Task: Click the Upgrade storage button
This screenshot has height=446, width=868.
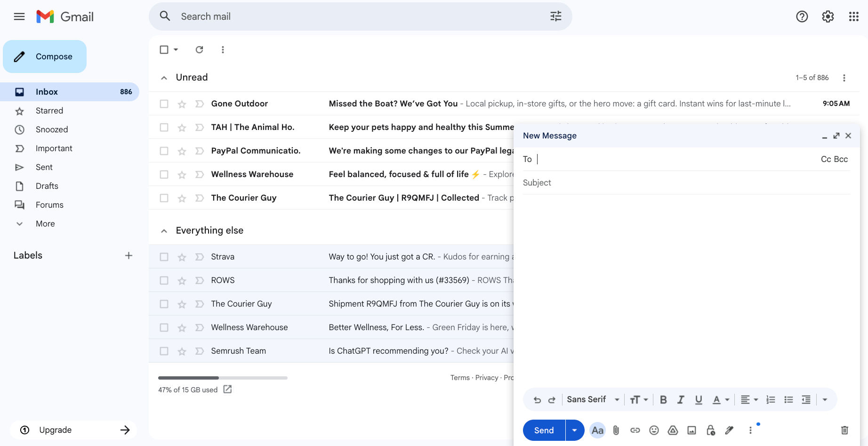Action: pyautogui.click(x=73, y=430)
